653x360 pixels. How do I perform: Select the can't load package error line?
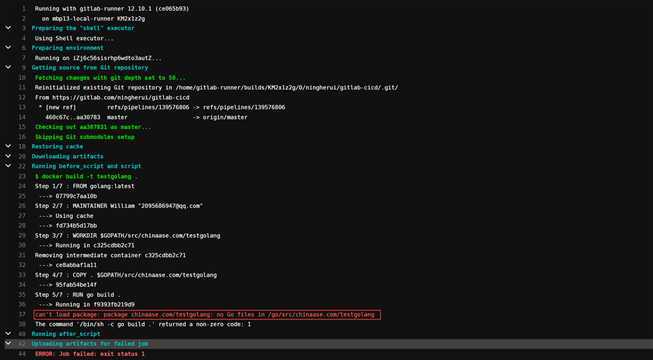click(x=207, y=315)
